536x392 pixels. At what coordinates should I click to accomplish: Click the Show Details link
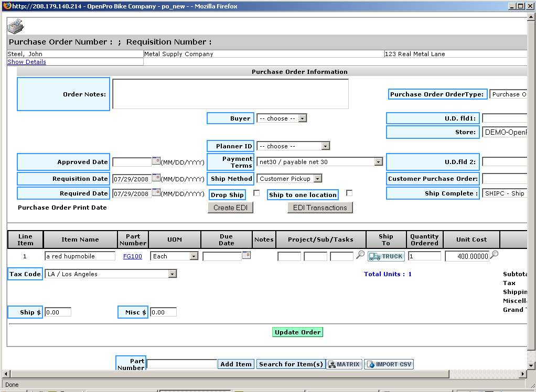click(x=27, y=62)
